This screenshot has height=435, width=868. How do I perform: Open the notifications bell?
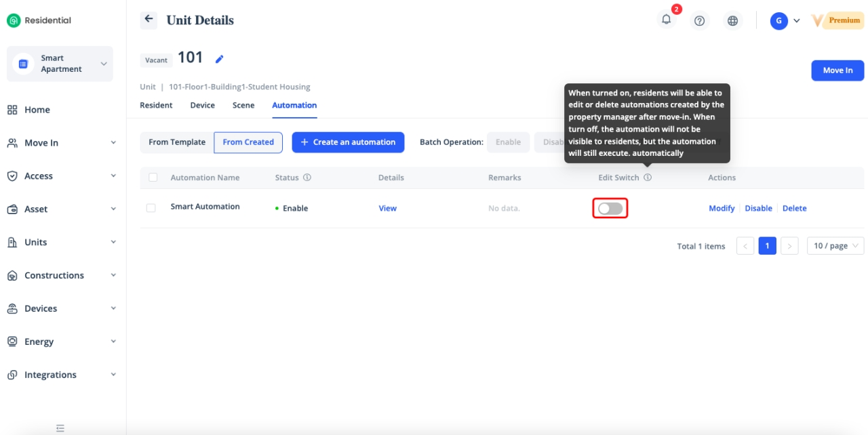click(x=667, y=20)
